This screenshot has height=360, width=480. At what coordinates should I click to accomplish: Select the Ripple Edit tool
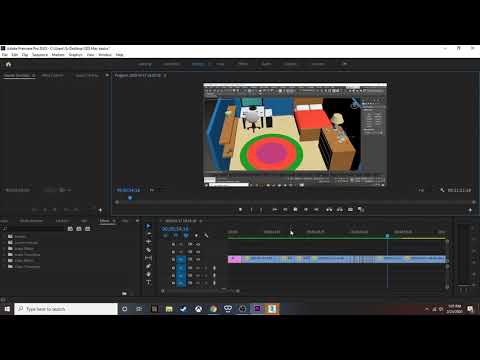click(x=148, y=242)
